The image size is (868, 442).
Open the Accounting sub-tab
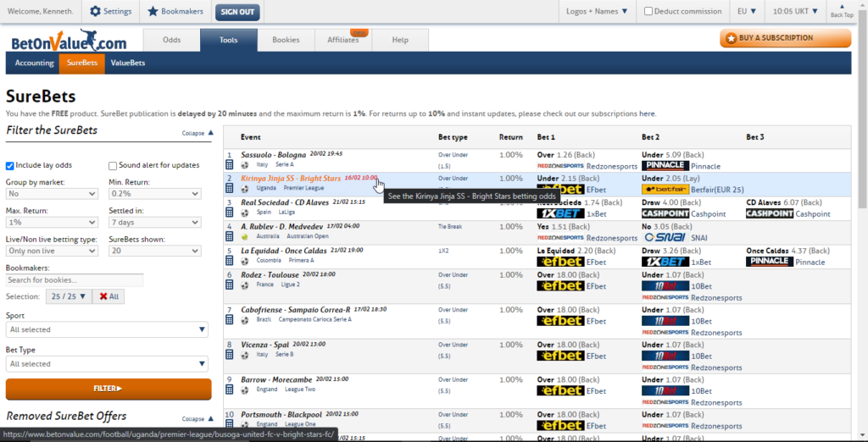34,63
